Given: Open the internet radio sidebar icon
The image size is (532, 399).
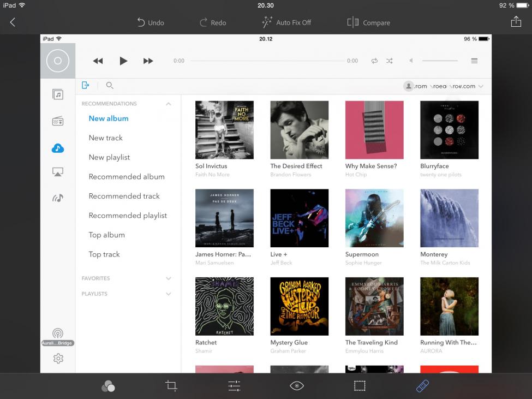Looking at the screenshot, I should click(x=58, y=121).
